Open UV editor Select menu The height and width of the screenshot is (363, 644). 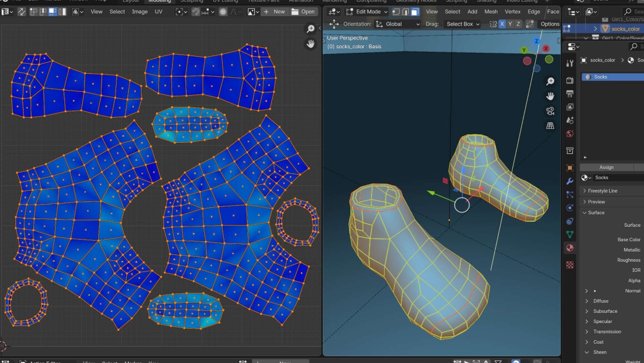click(117, 12)
